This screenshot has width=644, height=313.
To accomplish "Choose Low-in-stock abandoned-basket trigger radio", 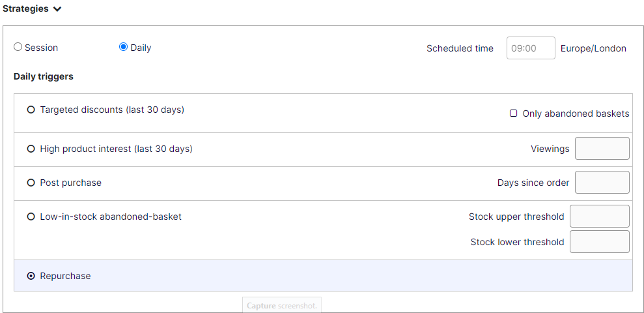I will [x=31, y=216].
